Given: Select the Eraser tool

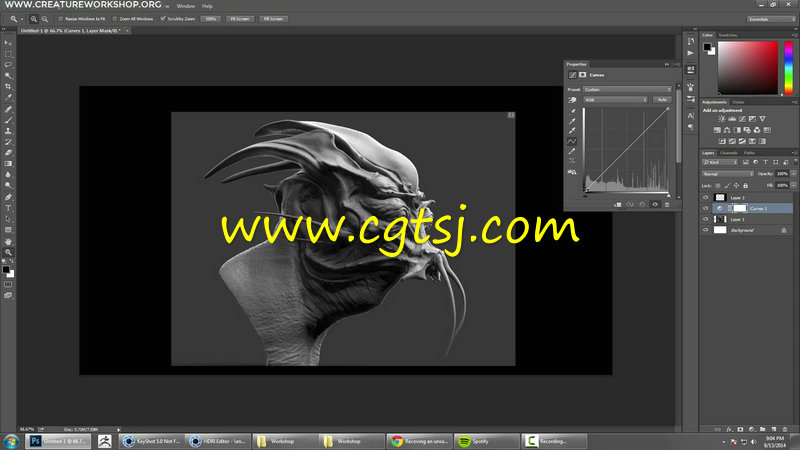Looking at the screenshot, I should (8, 153).
